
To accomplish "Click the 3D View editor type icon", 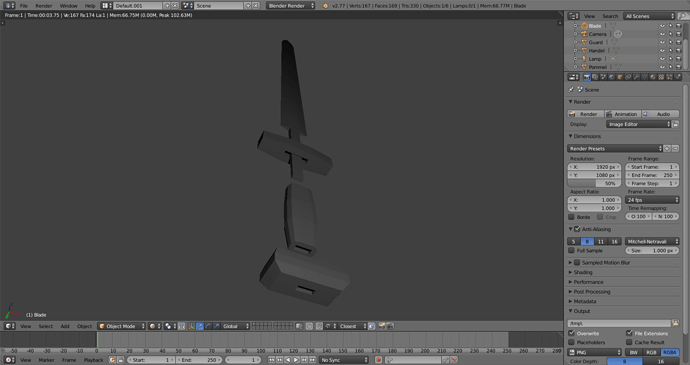I will tap(10, 326).
